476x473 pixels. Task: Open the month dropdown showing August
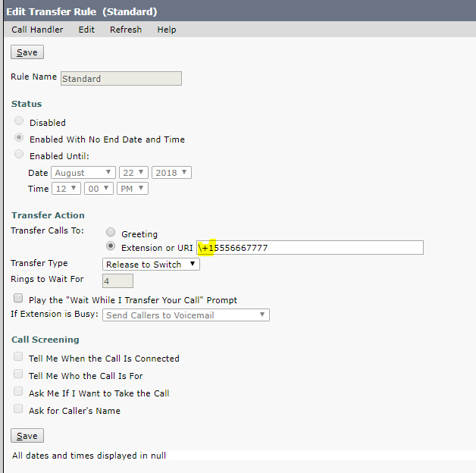click(x=83, y=173)
